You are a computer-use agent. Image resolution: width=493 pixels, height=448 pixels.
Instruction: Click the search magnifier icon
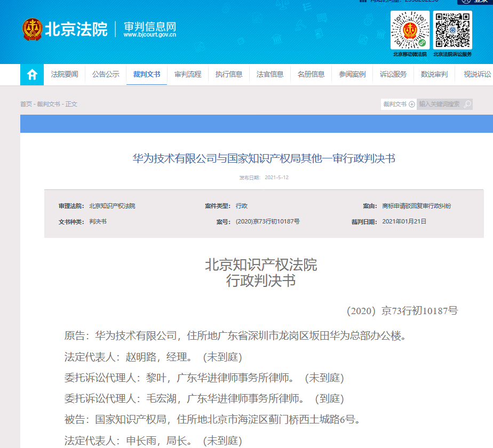(x=467, y=104)
